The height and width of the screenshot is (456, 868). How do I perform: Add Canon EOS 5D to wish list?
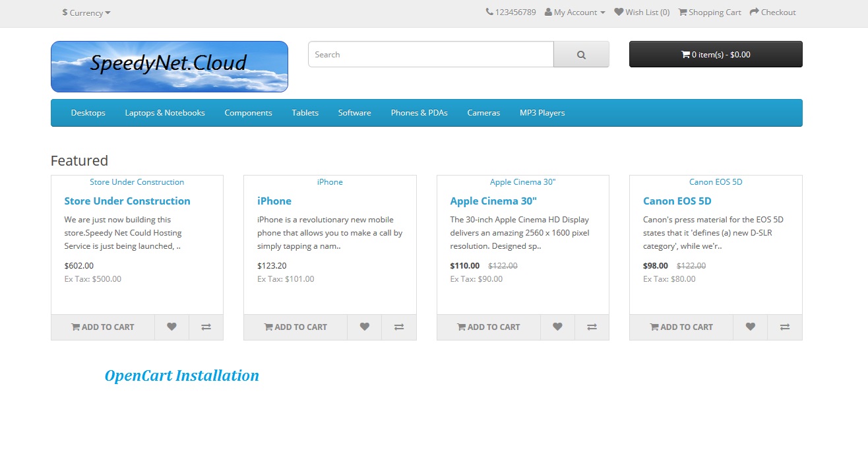750,327
